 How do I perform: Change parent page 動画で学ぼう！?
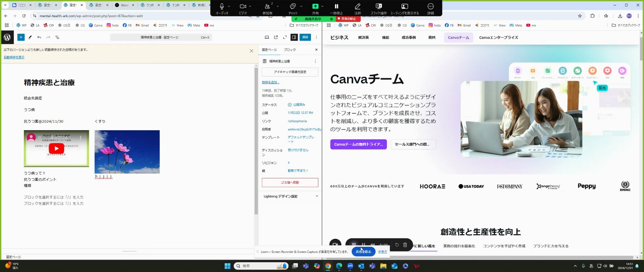click(298, 171)
